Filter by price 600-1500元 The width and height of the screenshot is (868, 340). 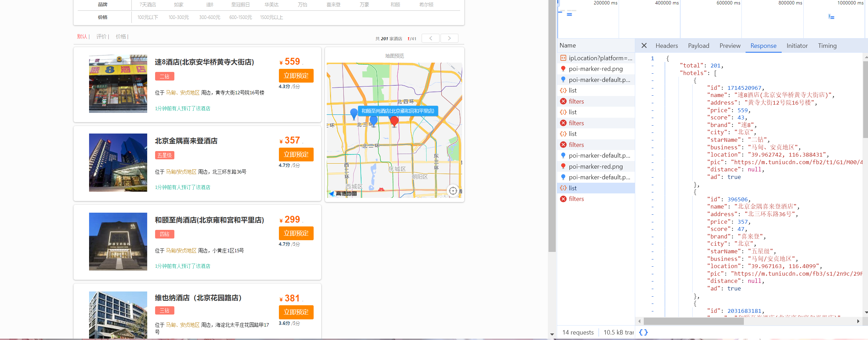pyautogui.click(x=241, y=17)
